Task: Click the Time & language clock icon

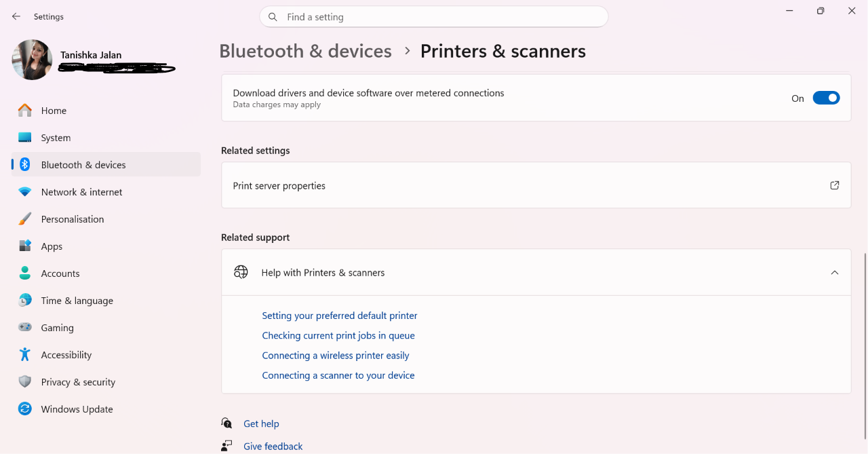Action: click(25, 300)
